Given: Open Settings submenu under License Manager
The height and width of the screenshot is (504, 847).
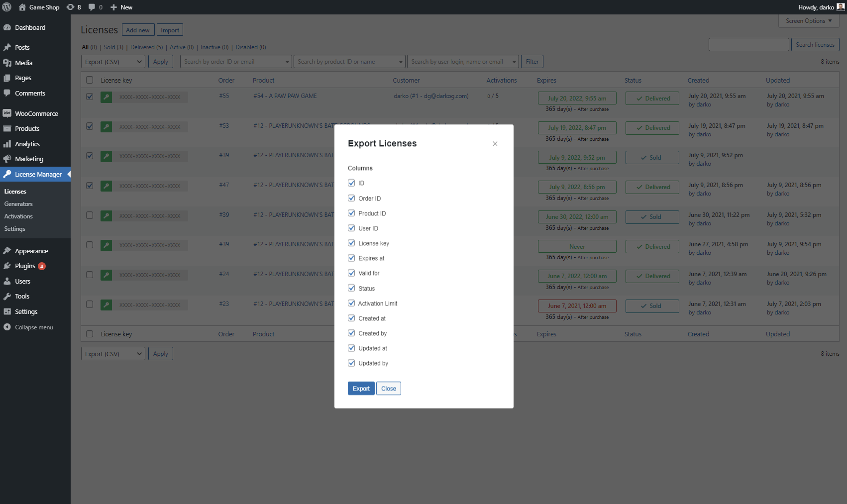Looking at the screenshot, I should coord(14,229).
